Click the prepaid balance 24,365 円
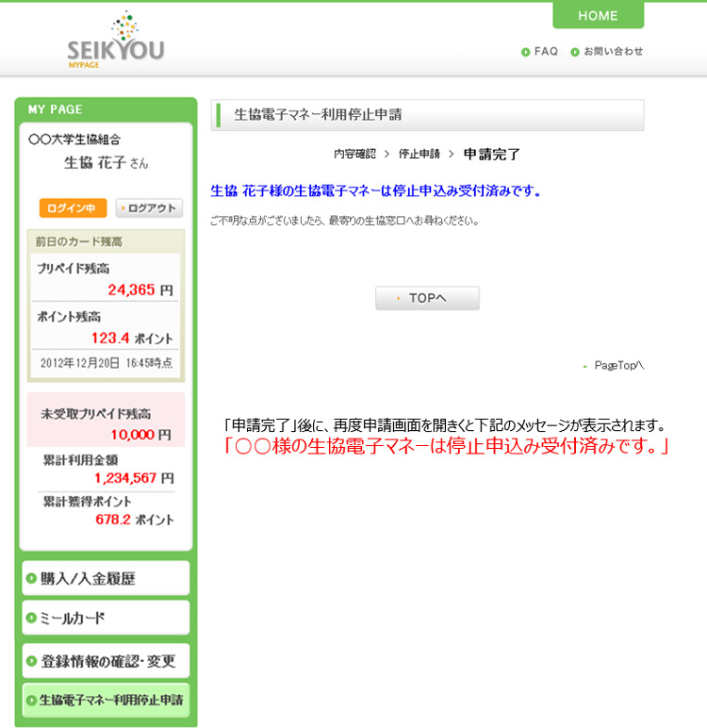707x728 pixels. (140, 290)
